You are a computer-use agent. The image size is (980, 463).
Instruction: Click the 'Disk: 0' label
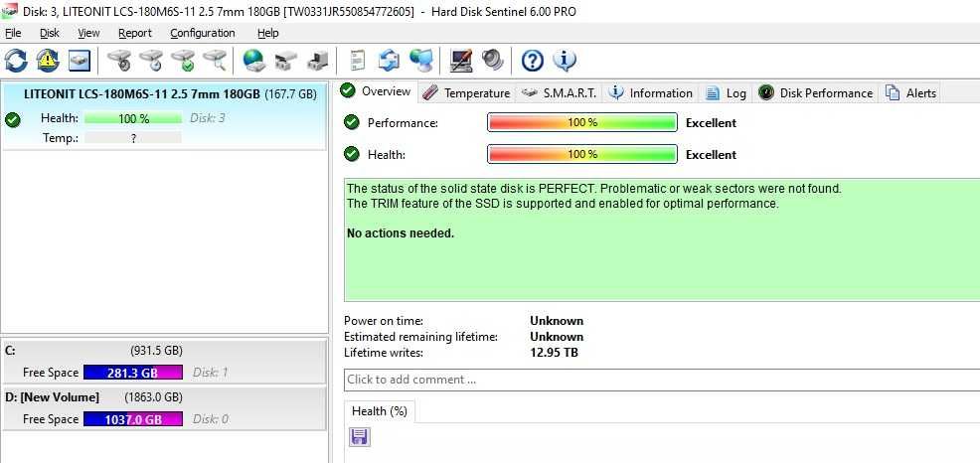(210, 419)
